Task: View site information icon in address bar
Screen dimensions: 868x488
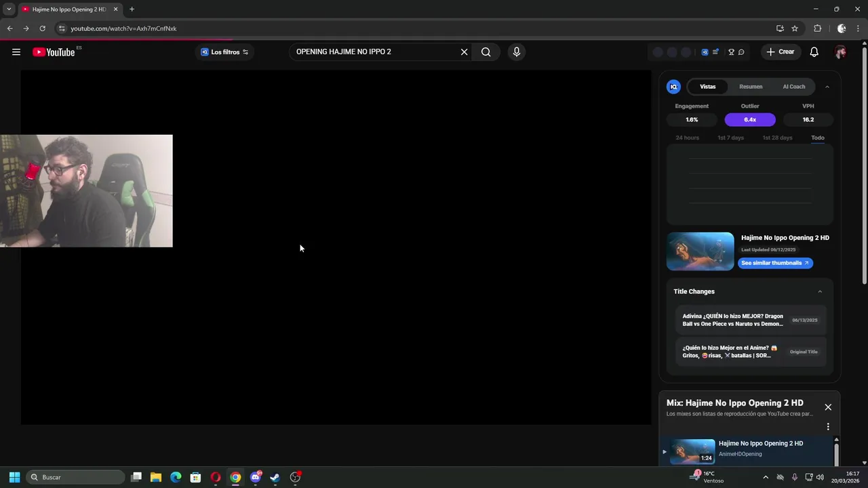Action: point(62,28)
